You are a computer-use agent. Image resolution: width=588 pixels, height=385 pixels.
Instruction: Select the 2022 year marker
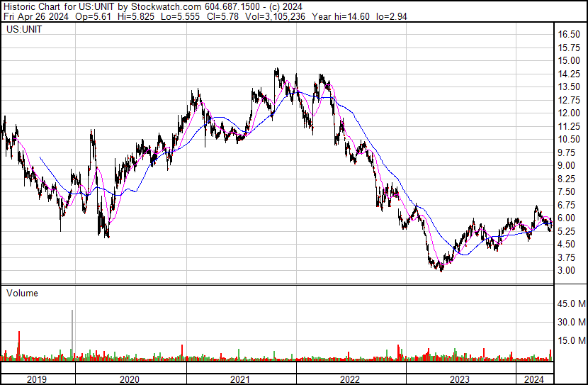pyautogui.click(x=350, y=379)
